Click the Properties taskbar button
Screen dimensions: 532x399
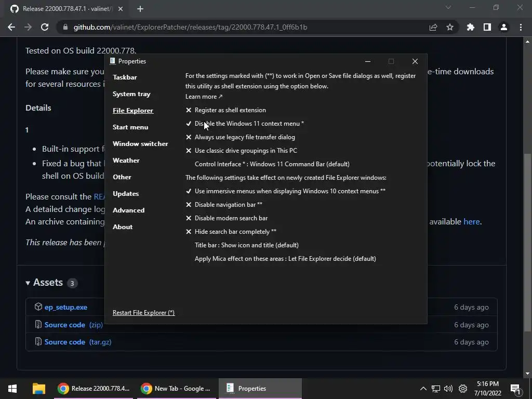(260, 389)
